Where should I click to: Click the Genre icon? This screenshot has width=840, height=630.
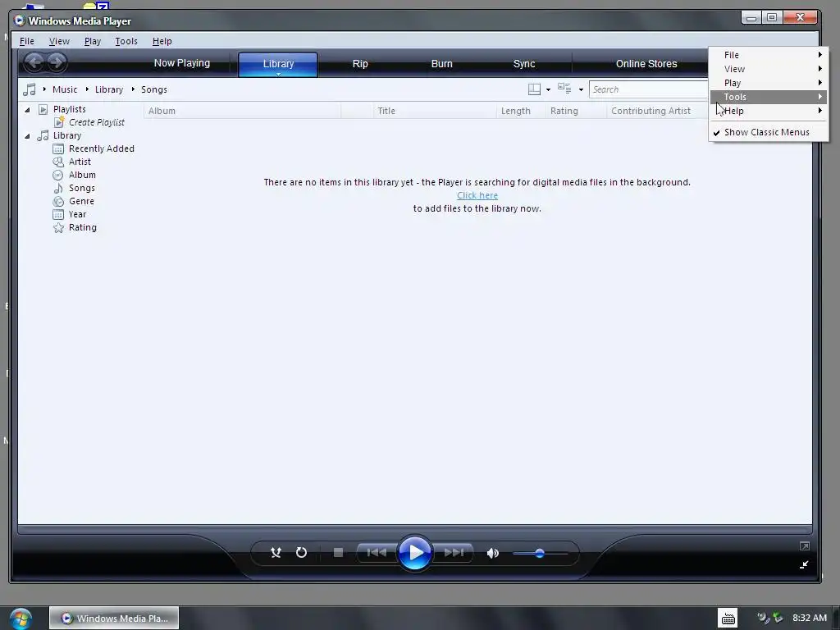pos(58,202)
